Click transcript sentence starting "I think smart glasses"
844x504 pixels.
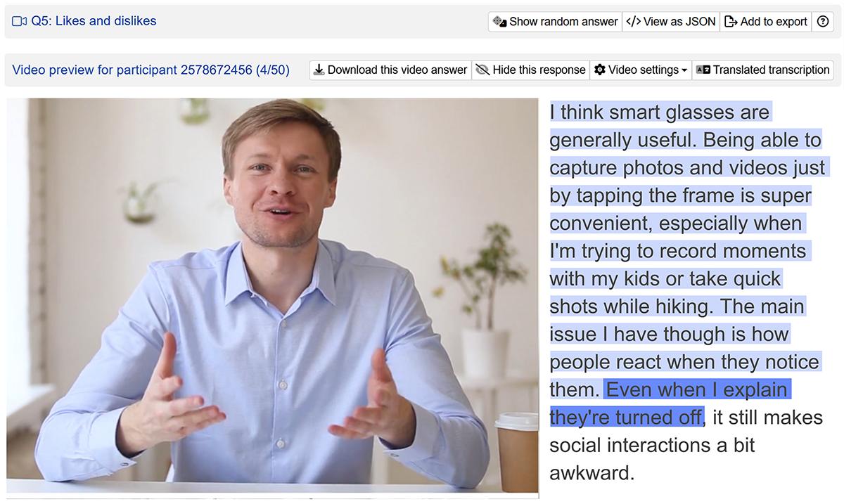click(659, 112)
